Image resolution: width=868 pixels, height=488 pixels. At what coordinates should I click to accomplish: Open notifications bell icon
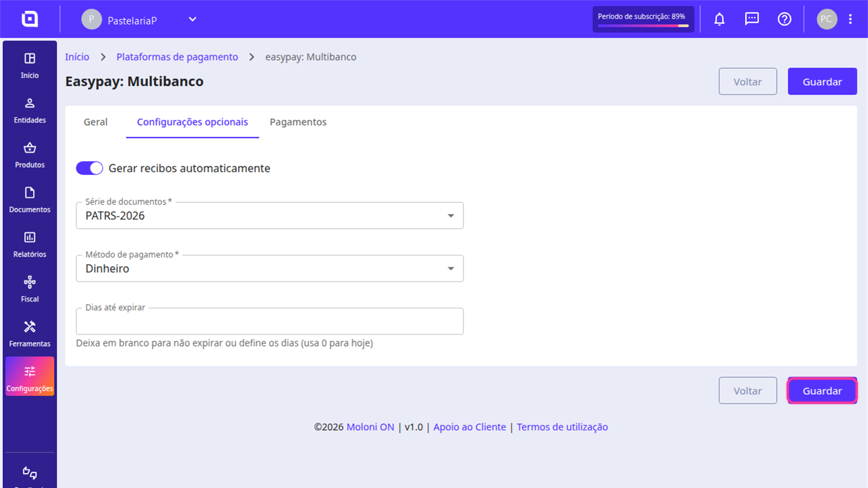click(719, 19)
